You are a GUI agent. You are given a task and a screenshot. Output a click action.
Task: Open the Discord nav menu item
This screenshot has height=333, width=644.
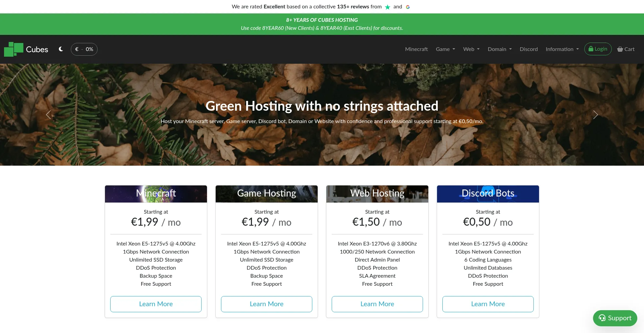coord(529,49)
